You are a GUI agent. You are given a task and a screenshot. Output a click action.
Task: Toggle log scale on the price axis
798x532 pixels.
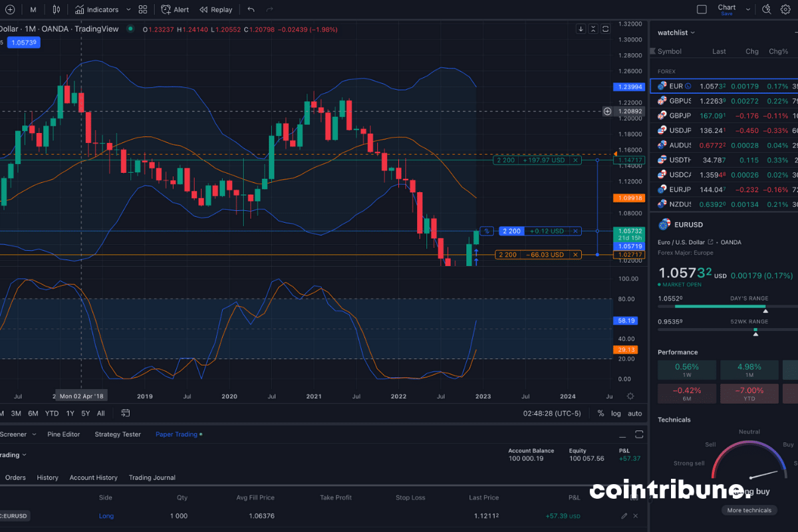615,413
